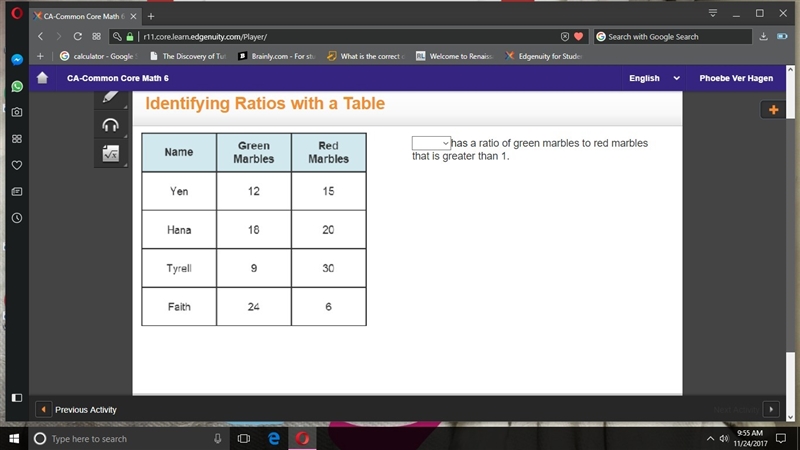Open the square root calculator tool
The height and width of the screenshot is (450, 800).
coord(111,154)
